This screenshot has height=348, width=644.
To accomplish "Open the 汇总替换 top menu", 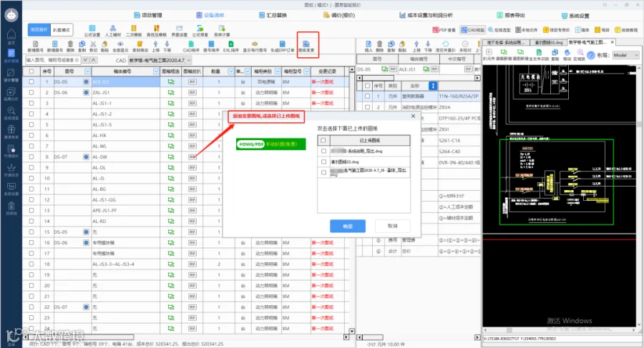I will coord(273,15).
